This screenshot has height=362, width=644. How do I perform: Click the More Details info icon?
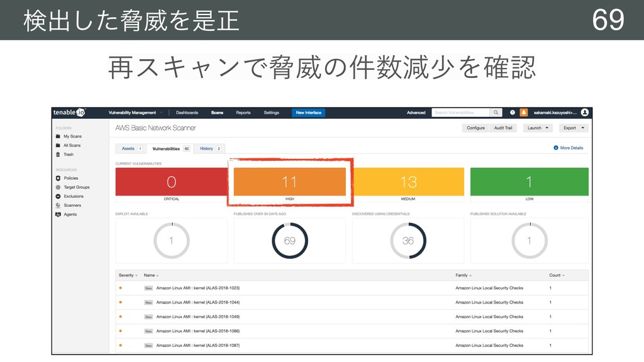click(556, 148)
